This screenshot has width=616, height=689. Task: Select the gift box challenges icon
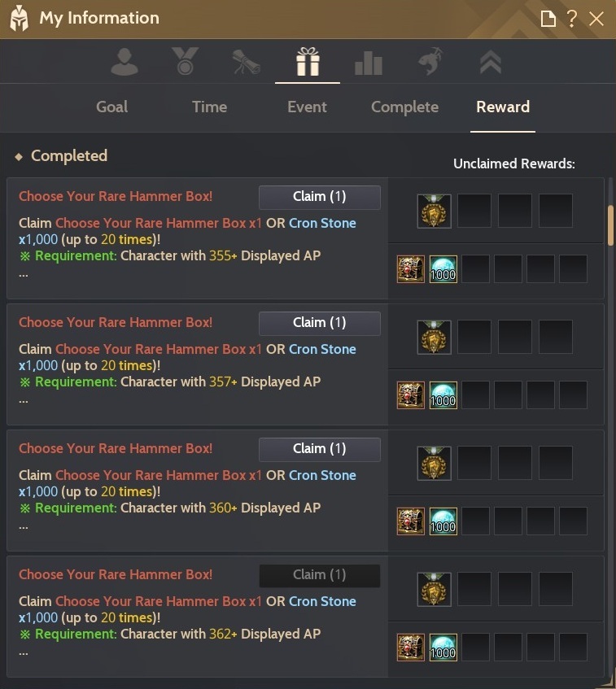[x=308, y=62]
